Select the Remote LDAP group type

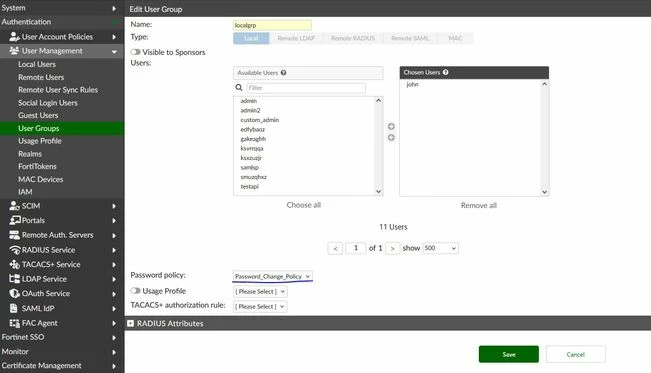296,38
